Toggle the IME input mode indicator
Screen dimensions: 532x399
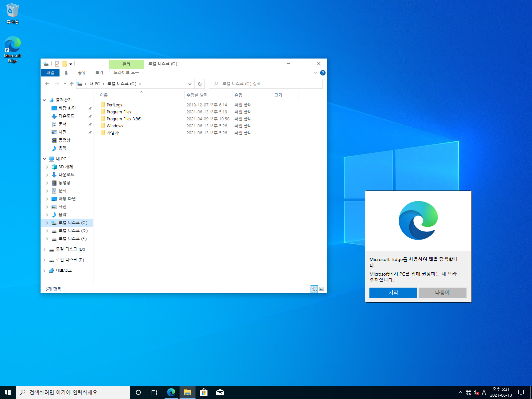point(484,392)
